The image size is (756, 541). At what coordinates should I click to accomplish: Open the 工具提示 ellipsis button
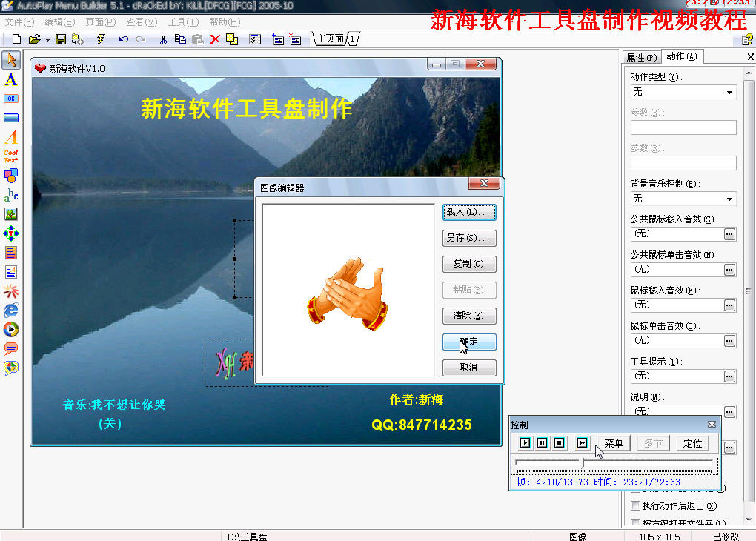729,376
